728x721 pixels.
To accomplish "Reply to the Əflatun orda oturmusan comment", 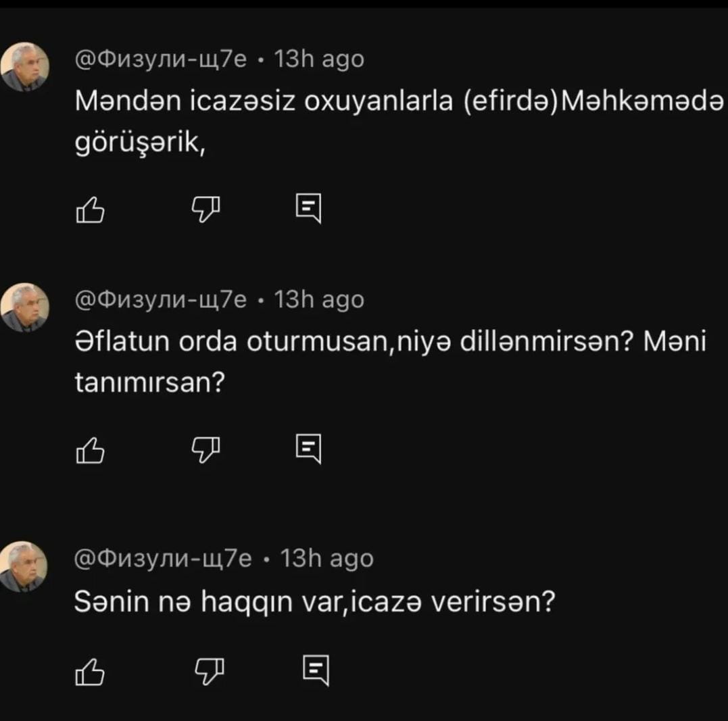I will (309, 449).
